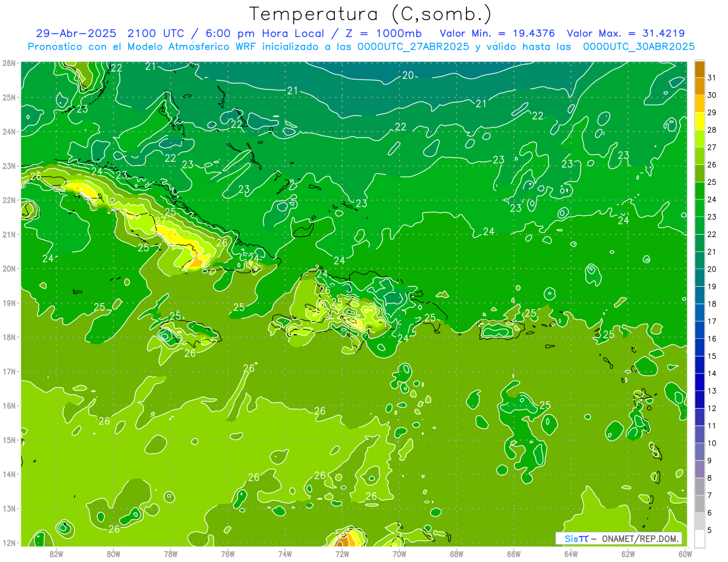Screen dimensions: 728x562
Task: Click the "ONAMET/REP.DOM." credit label
Action: click(639, 538)
